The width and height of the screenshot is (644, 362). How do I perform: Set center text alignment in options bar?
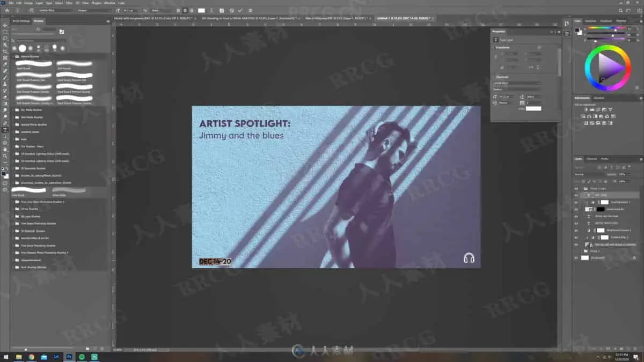coord(185,10)
